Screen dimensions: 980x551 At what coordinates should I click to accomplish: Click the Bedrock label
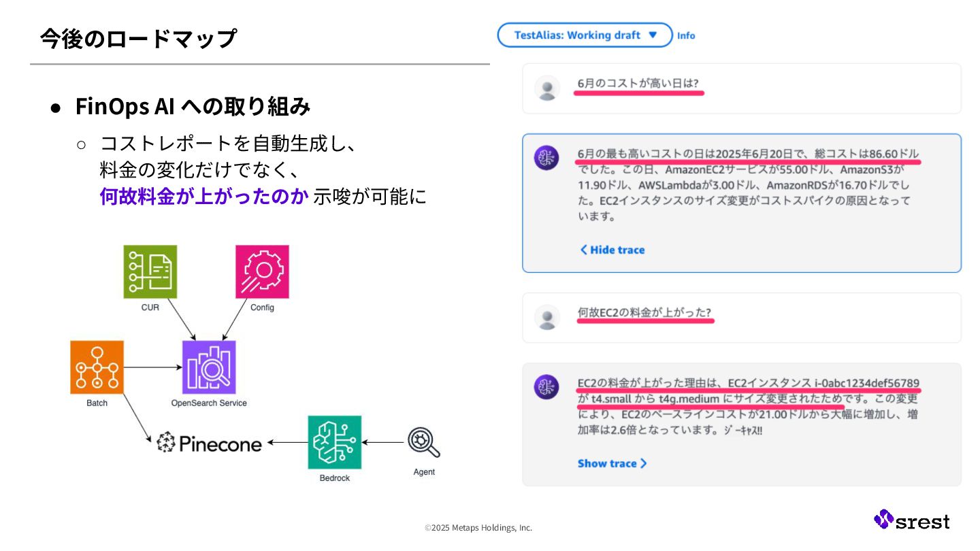click(x=334, y=478)
